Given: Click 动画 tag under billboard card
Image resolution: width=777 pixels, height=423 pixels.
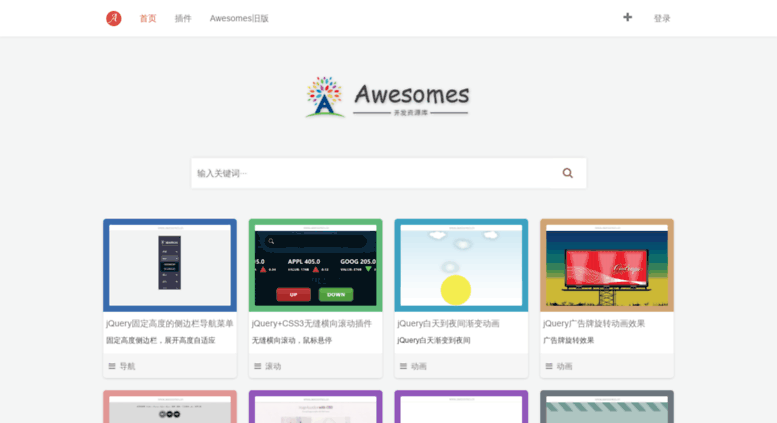Looking at the screenshot, I should click(564, 366).
